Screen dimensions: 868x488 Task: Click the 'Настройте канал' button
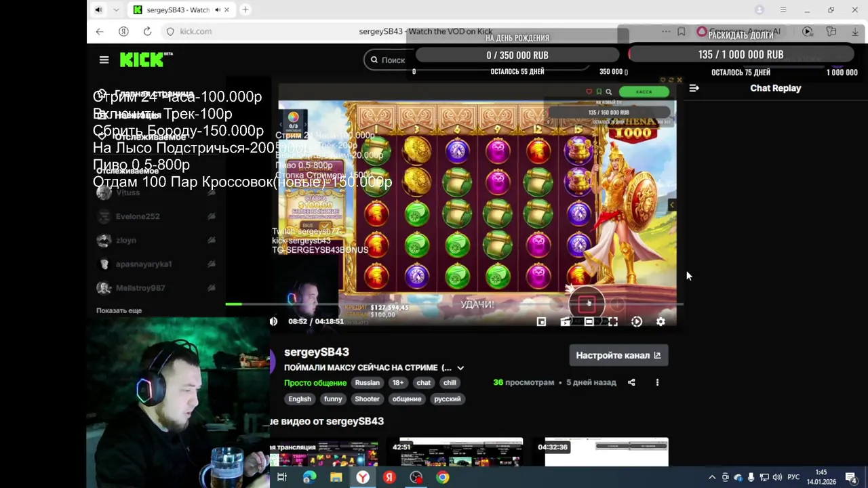click(618, 355)
